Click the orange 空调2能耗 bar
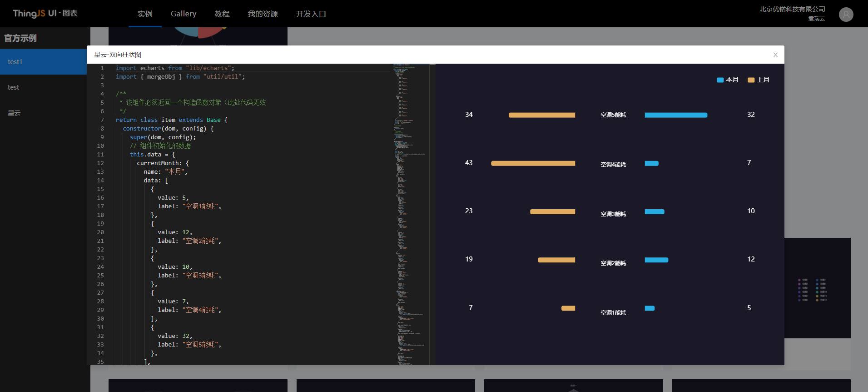 [x=556, y=260]
